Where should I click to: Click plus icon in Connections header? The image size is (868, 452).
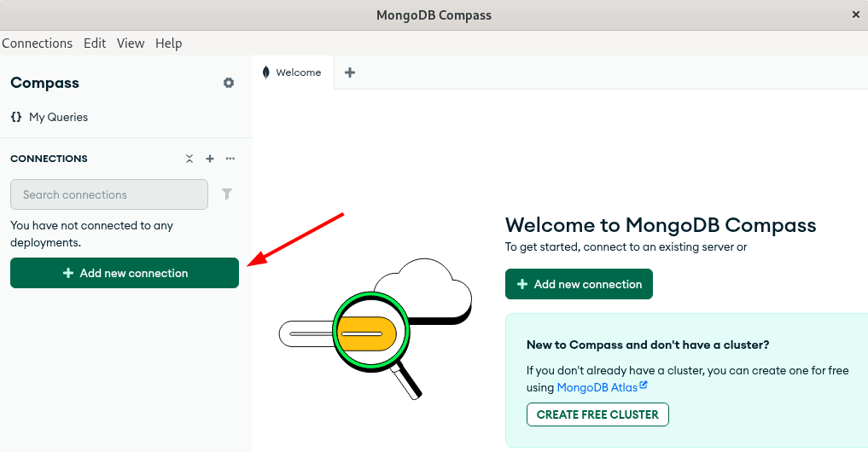coord(210,159)
